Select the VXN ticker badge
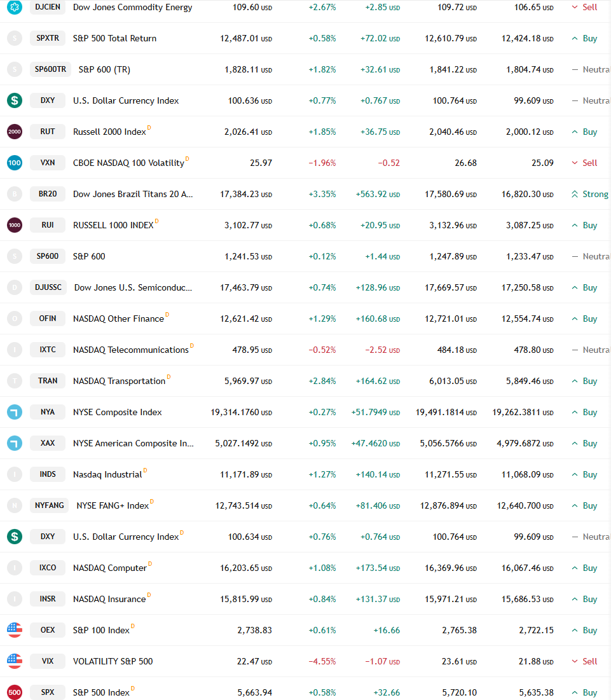Screen dimensions: 611x700 click(x=48, y=163)
